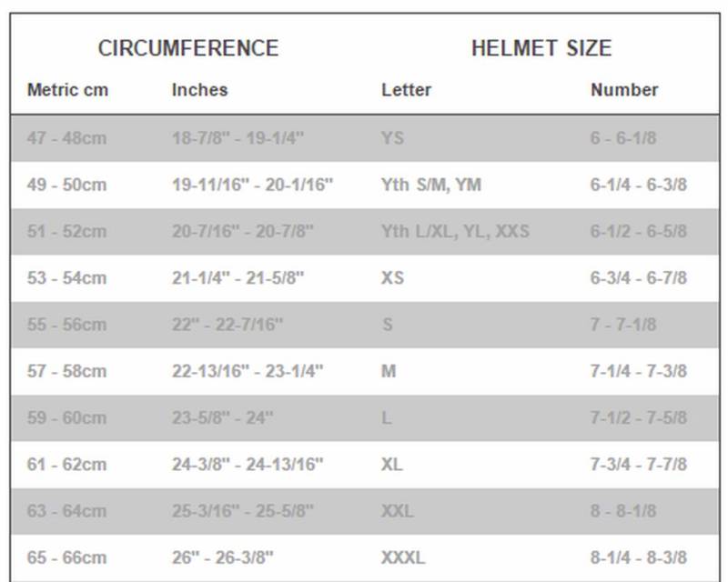Click the 65 - 66cm metric cell
Screen dimensions: 728x582
[66, 557]
